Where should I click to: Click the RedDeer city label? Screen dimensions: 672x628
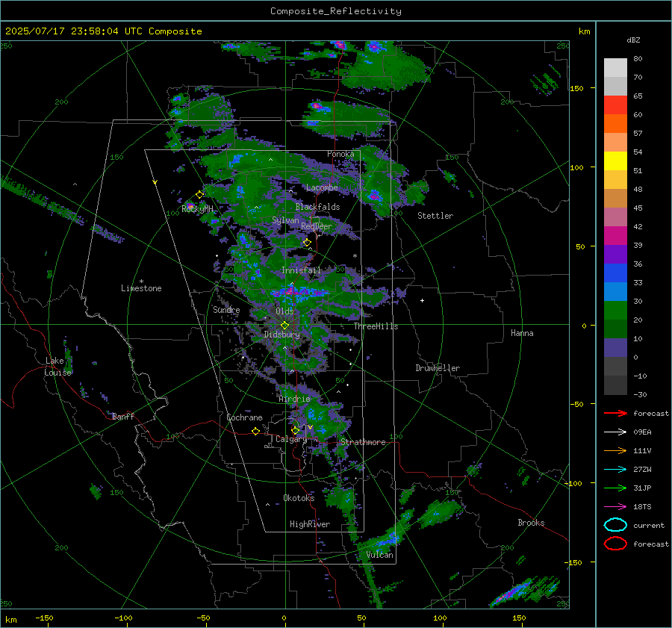[317, 226]
